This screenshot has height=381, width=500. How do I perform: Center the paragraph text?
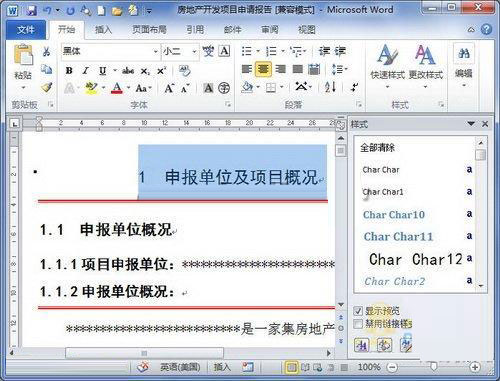263,69
